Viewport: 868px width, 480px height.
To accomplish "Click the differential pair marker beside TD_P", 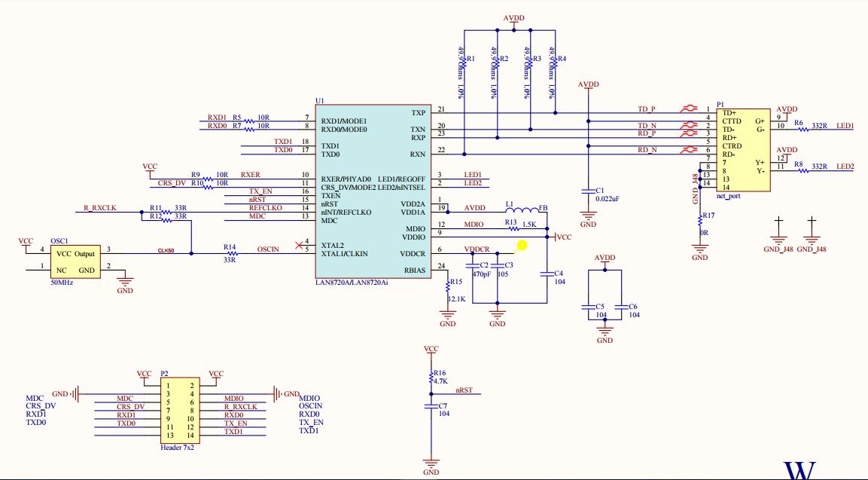I will point(689,109).
